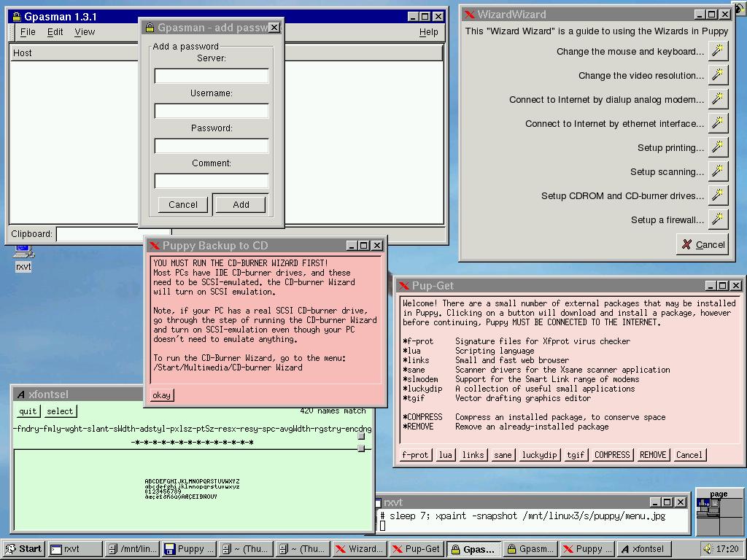Click the luckydip button in Pup-Get
The width and height of the screenshot is (747, 560).
[x=539, y=455]
